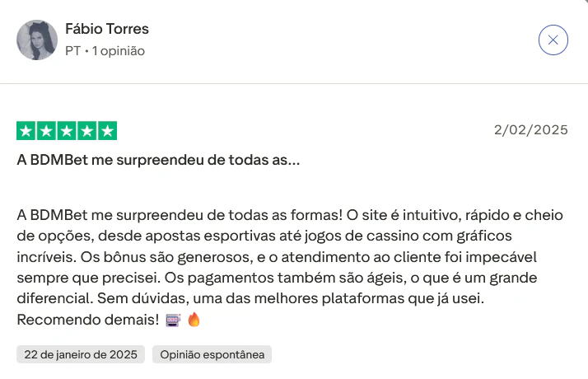Open the bold review title "A BDMBet me surpreendeu..."
The image size is (588, 379).
(158, 160)
